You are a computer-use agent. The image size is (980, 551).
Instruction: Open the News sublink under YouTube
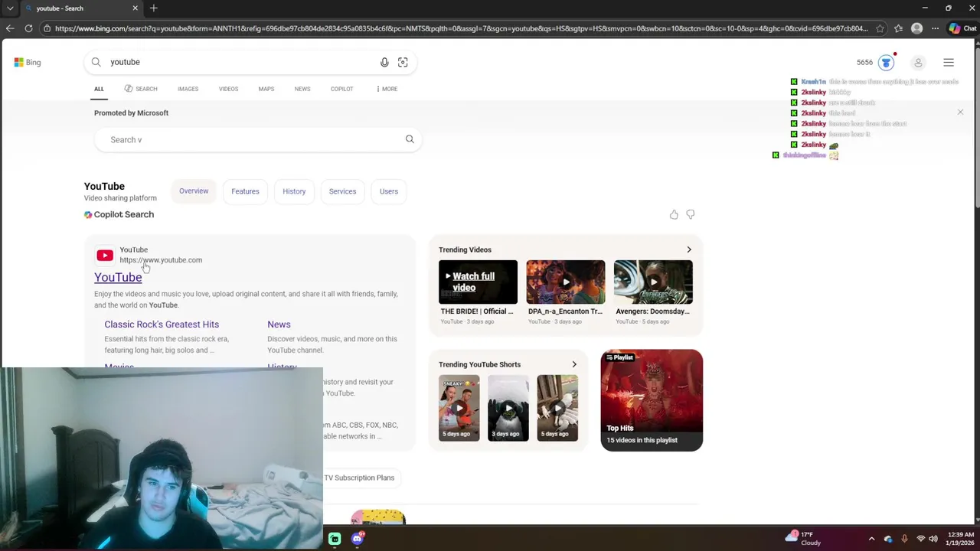[x=279, y=324]
